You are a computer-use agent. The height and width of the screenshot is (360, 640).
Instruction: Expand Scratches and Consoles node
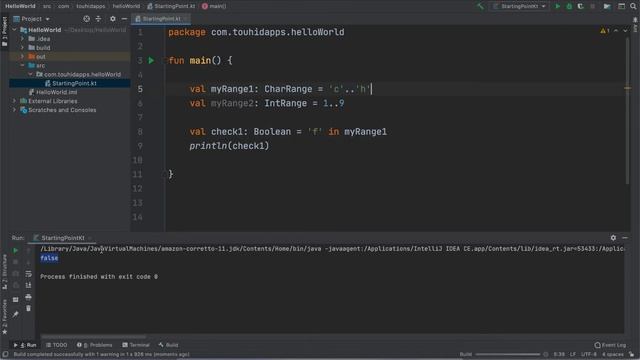15,110
